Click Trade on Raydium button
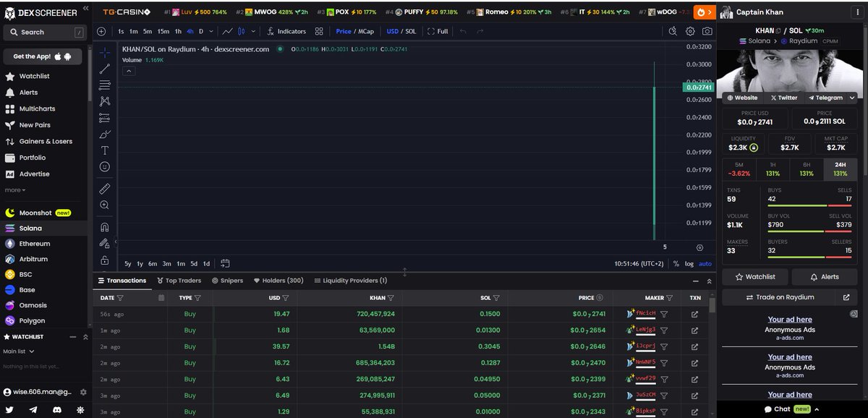 click(x=779, y=297)
